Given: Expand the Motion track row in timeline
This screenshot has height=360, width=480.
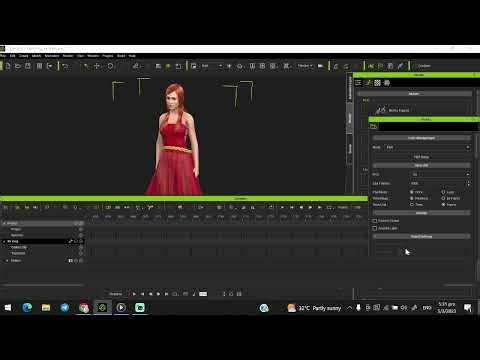Looking at the screenshot, I should point(7,261).
